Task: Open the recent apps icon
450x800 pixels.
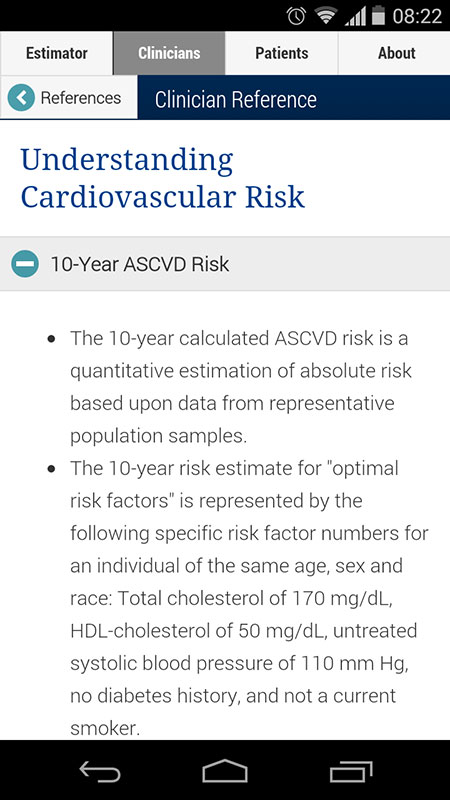Action: point(351,771)
